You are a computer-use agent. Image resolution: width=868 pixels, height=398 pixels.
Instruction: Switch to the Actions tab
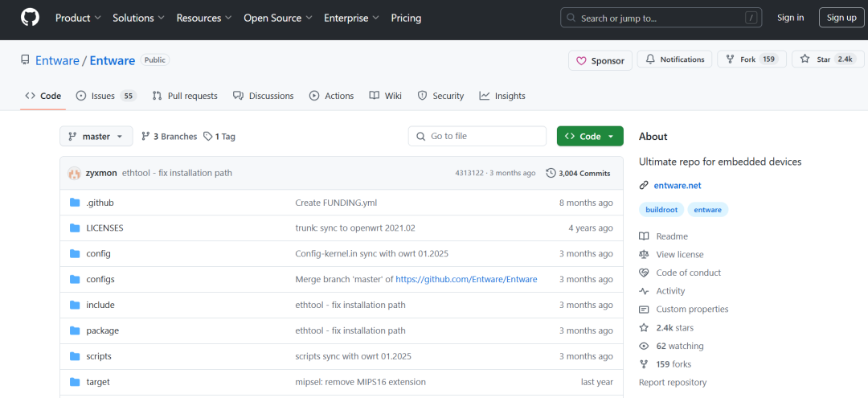click(x=332, y=96)
